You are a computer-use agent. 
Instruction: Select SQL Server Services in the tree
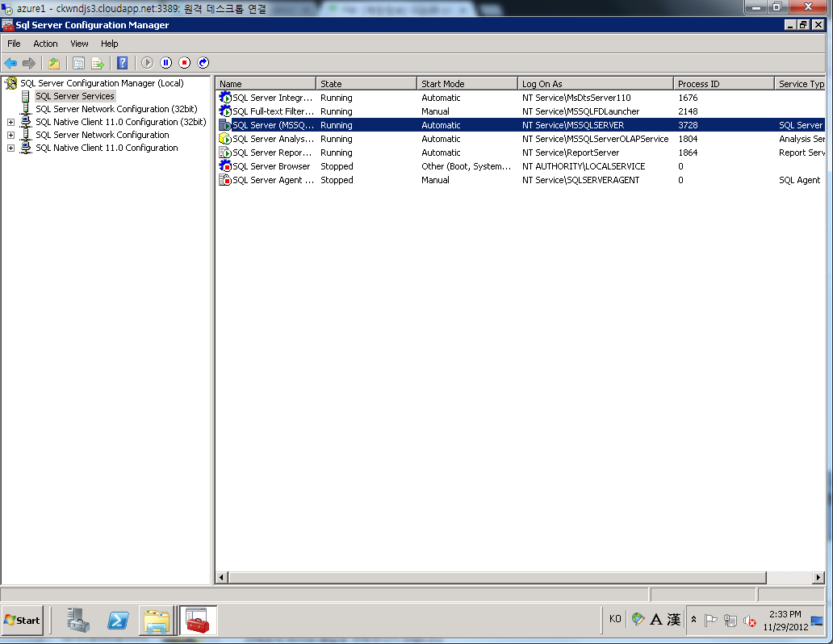tap(75, 96)
